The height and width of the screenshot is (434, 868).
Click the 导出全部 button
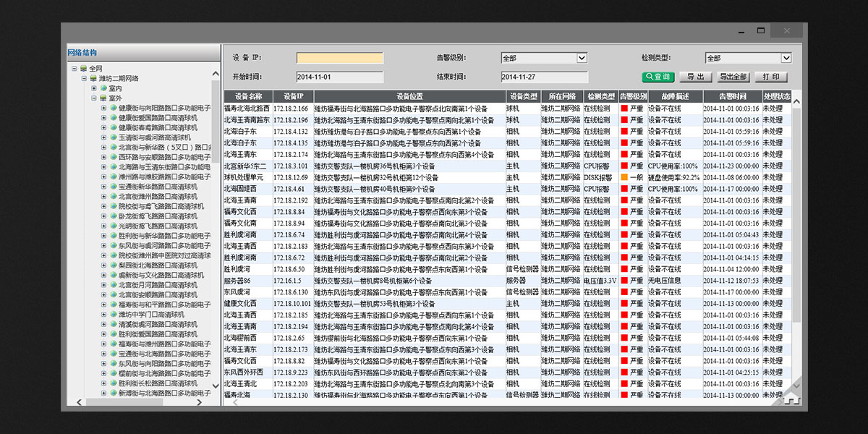(x=733, y=77)
